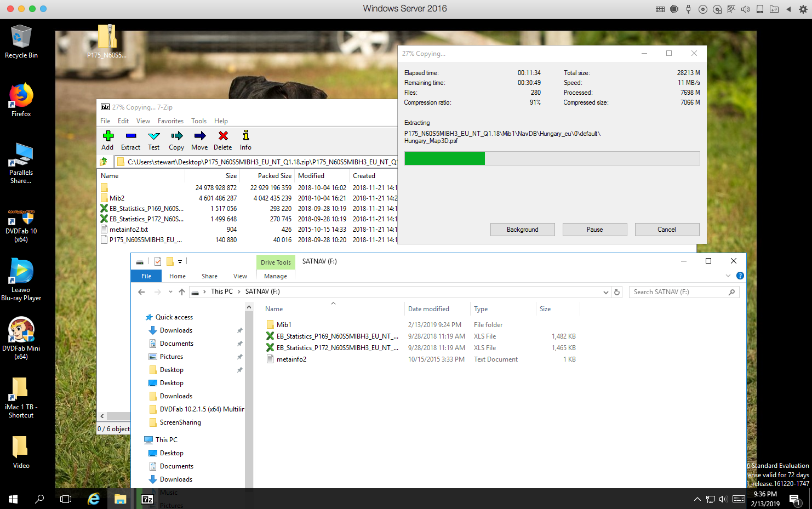This screenshot has height=509, width=812.
Task: Expand the Explorer address bar history dropdown
Action: coord(605,292)
